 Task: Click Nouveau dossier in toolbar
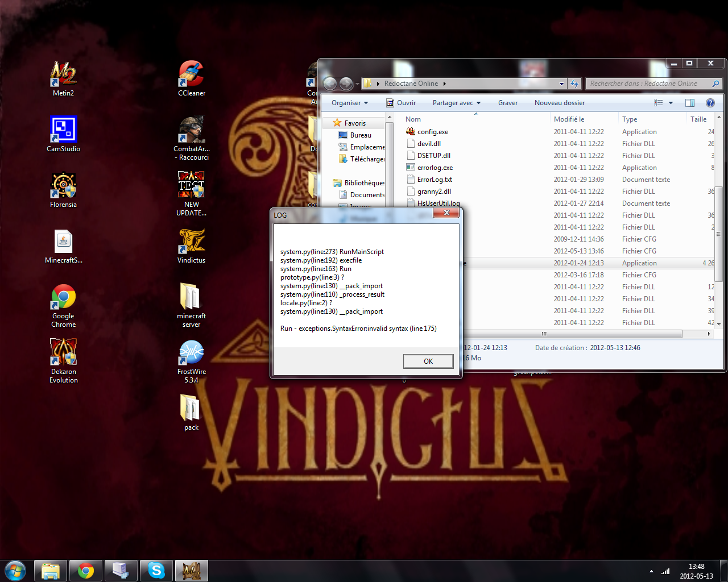tap(560, 103)
